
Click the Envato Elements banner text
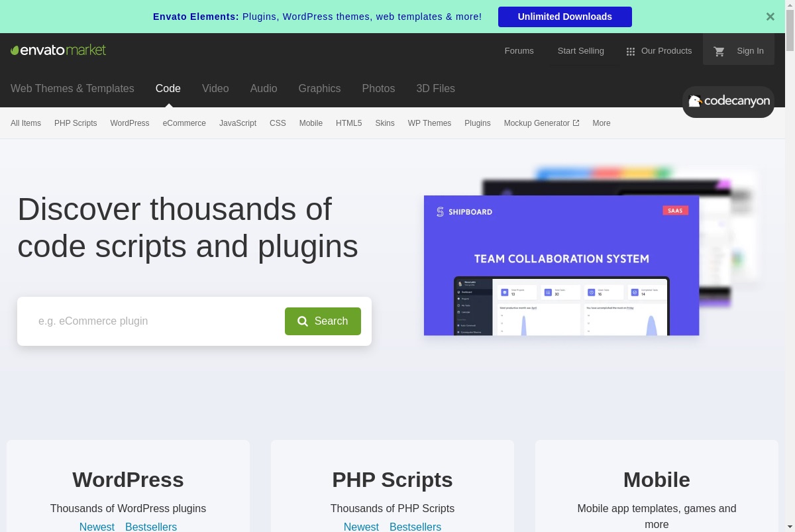click(x=317, y=17)
